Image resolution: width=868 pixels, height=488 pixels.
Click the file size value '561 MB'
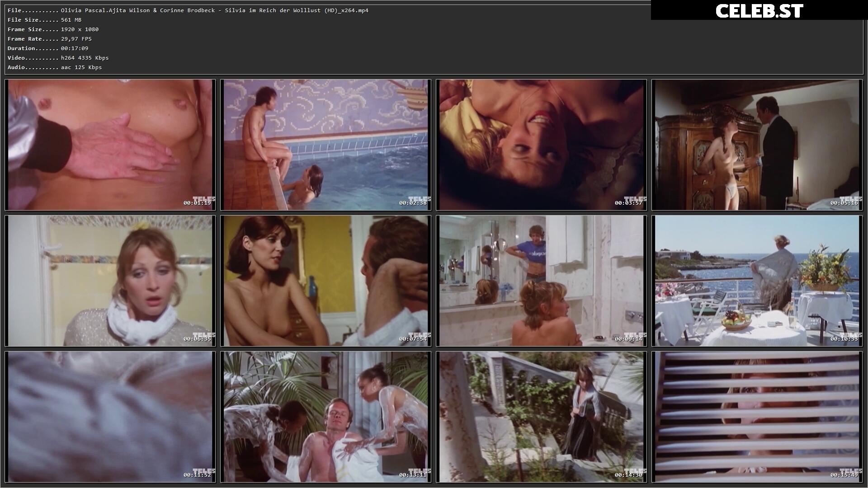(x=71, y=20)
